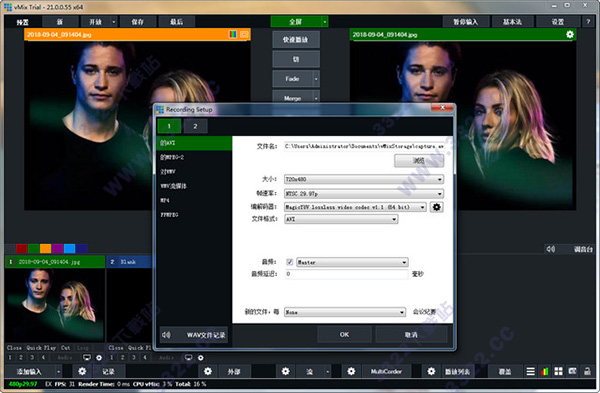The height and width of the screenshot is (393, 600).
Task: Select the FFMPEG format in sidebar
Action: (x=194, y=215)
